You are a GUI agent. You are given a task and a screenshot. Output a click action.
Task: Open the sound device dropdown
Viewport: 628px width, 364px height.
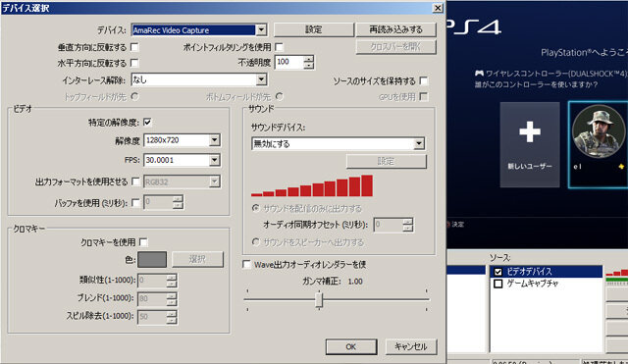pyautogui.click(x=419, y=143)
